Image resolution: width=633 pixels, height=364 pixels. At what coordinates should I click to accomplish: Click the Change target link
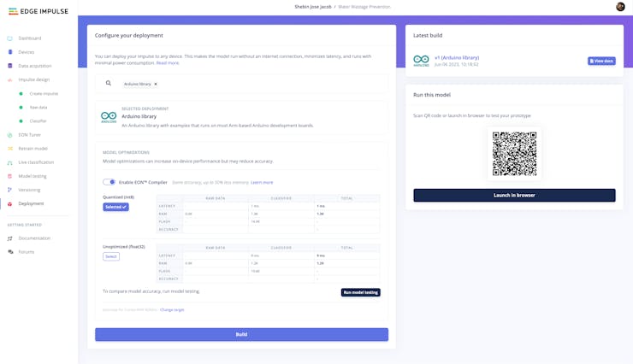[172, 310]
